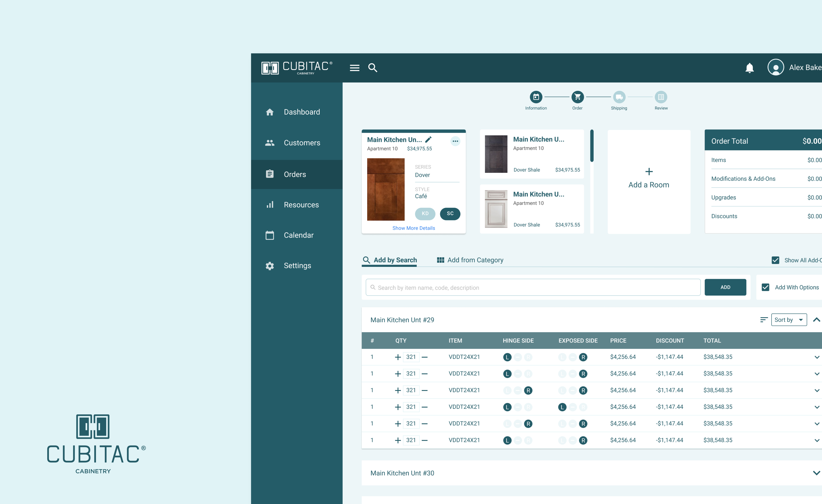The width and height of the screenshot is (822, 504).
Task: Expand fourth item row details chevron
Action: click(817, 407)
